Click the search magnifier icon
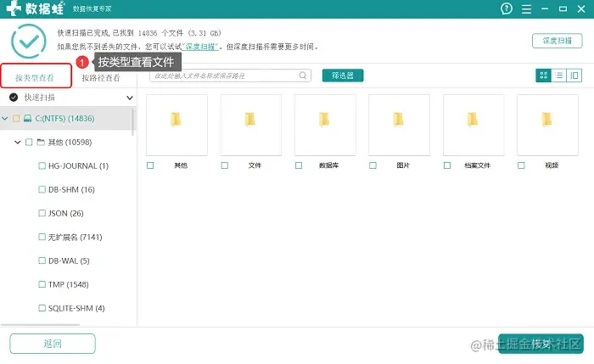Screen dimensions: 594x364 [x=303, y=76]
